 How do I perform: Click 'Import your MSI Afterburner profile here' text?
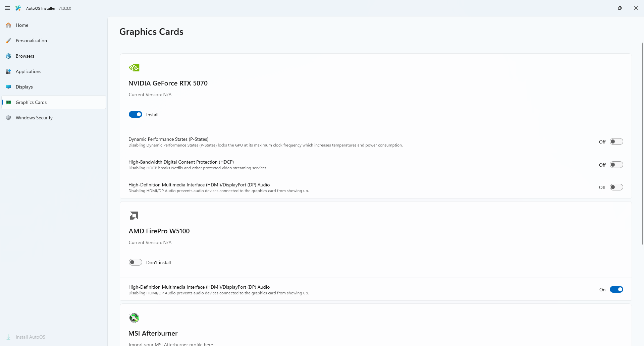click(x=171, y=344)
